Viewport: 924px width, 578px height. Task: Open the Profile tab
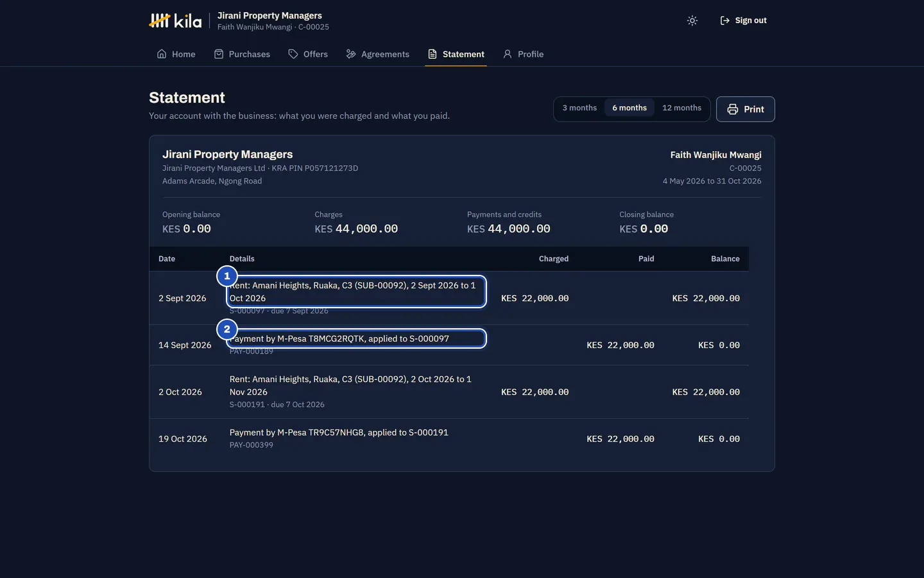point(523,54)
